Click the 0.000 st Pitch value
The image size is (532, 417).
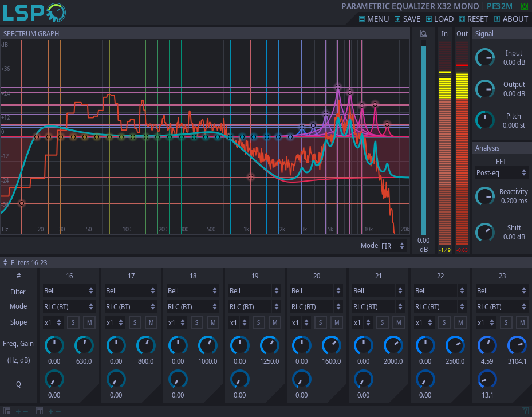point(514,125)
